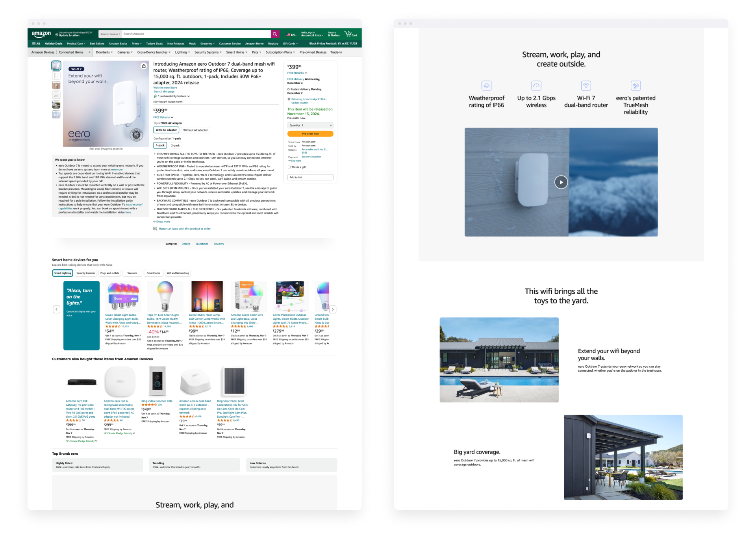
Task: Jump to the Reviews section
Action: pos(219,244)
